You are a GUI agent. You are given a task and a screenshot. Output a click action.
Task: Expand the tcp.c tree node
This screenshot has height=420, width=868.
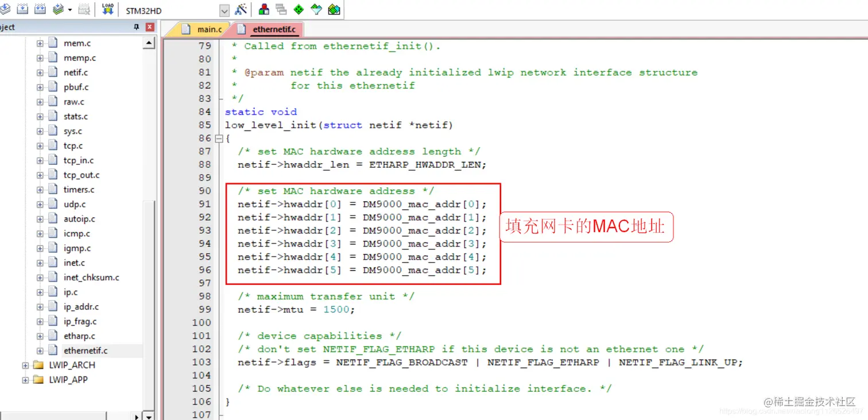40,146
